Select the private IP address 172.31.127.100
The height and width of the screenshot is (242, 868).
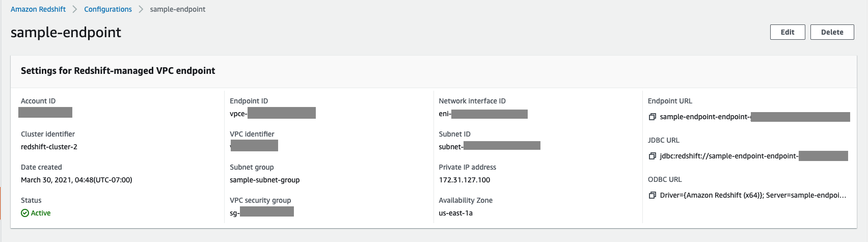coord(464,180)
